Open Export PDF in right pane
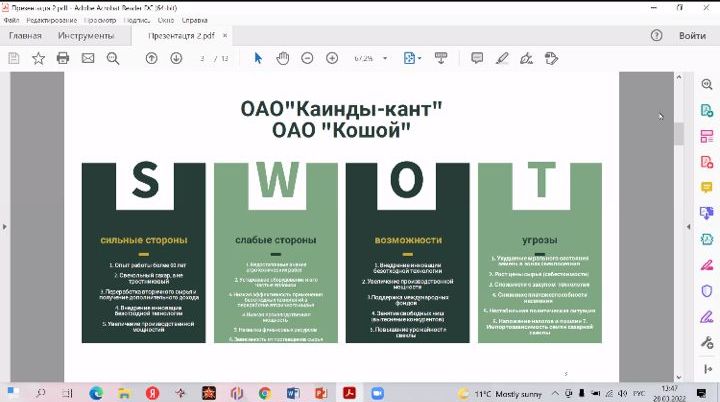This screenshot has height=402, width=720. click(x=707, y=110)
